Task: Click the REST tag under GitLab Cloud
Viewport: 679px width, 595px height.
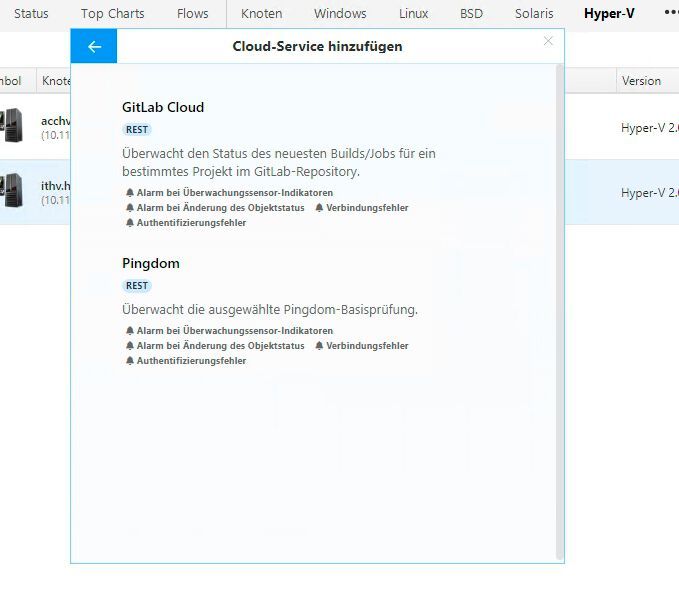Action: tap(137, 129)
